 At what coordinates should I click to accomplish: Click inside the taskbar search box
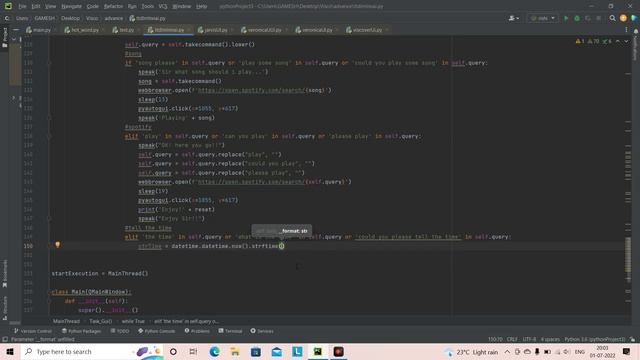(92, 352)
